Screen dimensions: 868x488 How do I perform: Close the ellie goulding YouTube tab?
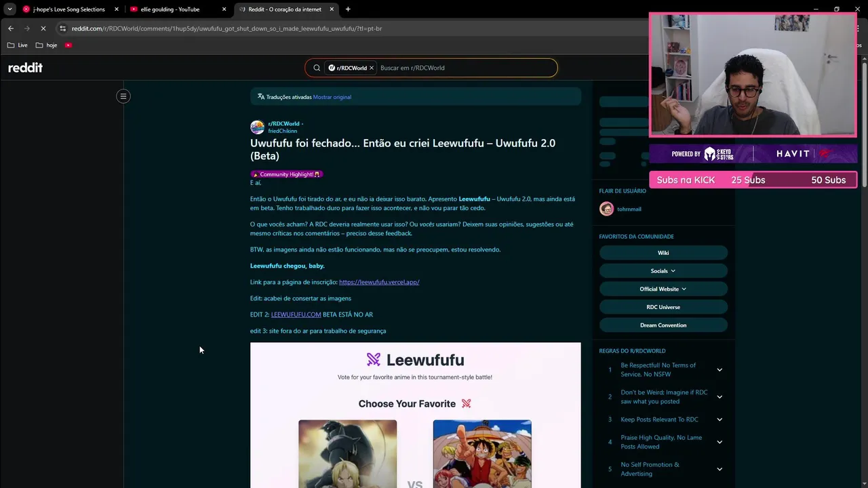224,9
